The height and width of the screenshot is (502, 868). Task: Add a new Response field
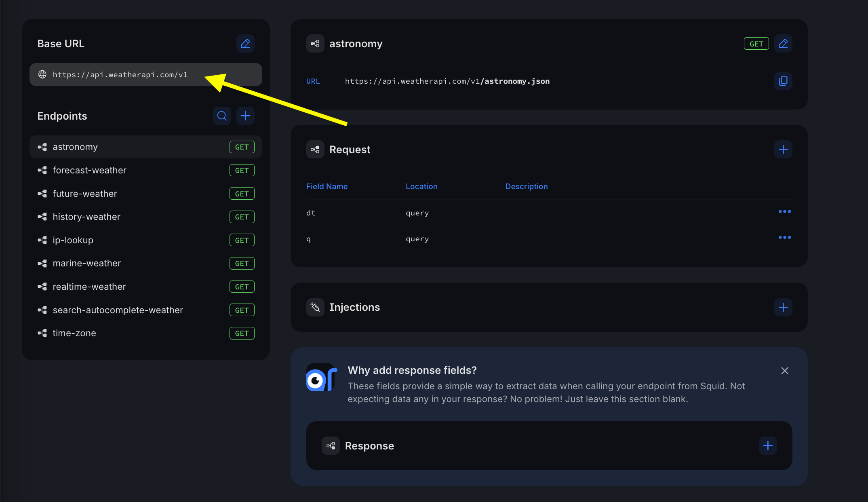767,446
